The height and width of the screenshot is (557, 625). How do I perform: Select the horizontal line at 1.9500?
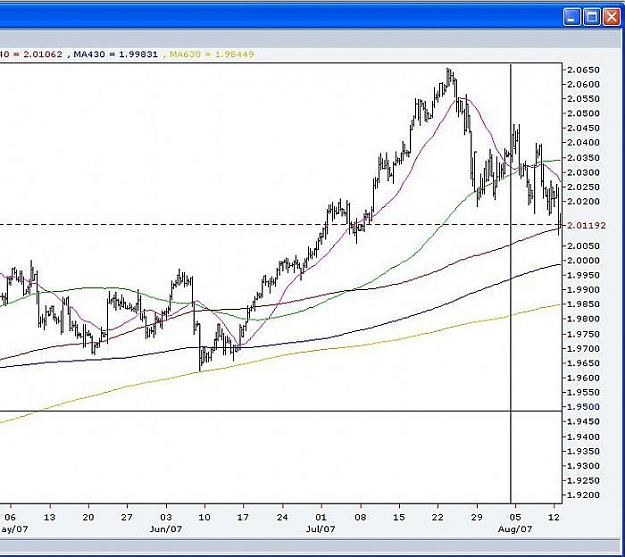[x=279, y=411]
